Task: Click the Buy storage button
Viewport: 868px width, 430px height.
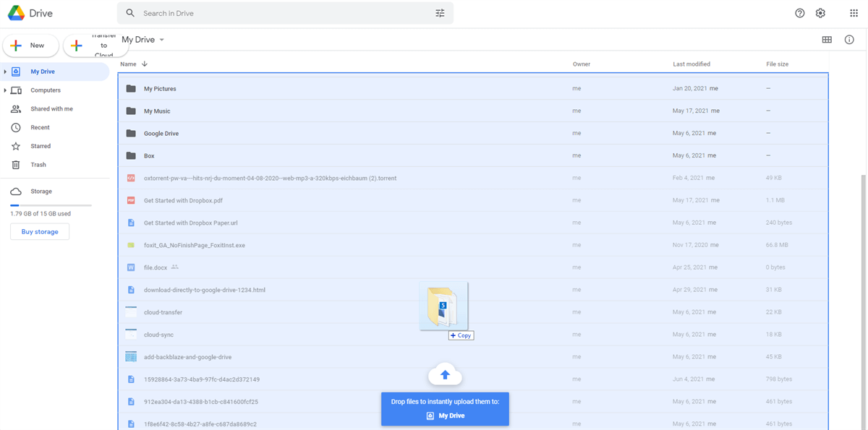Action: click(40, 232)
